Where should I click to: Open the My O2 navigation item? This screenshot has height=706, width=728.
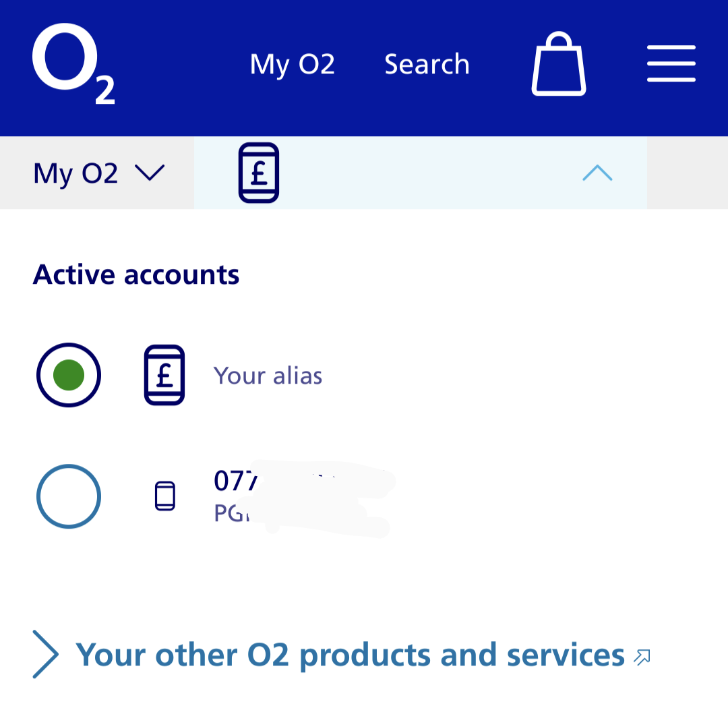pos(292,64)
